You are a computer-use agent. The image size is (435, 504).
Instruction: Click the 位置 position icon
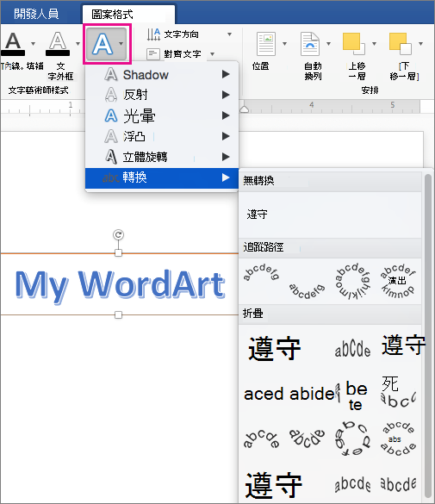point(266,44)
